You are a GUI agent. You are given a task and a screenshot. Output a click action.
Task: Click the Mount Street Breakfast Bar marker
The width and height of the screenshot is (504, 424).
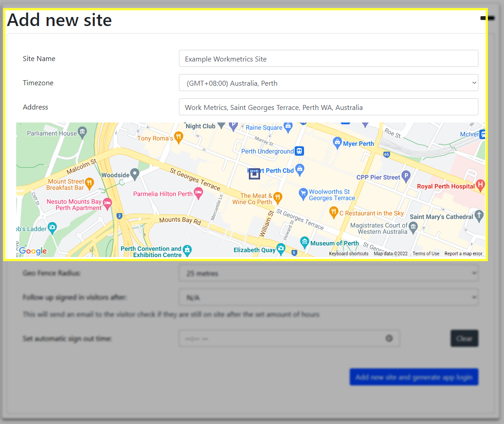(x=89, y=184)
